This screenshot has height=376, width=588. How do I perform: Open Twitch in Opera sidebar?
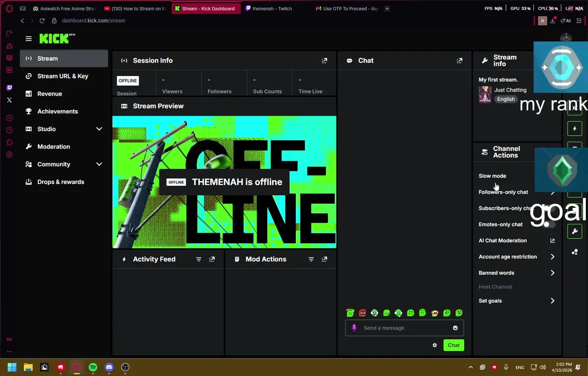pos(9,88)
